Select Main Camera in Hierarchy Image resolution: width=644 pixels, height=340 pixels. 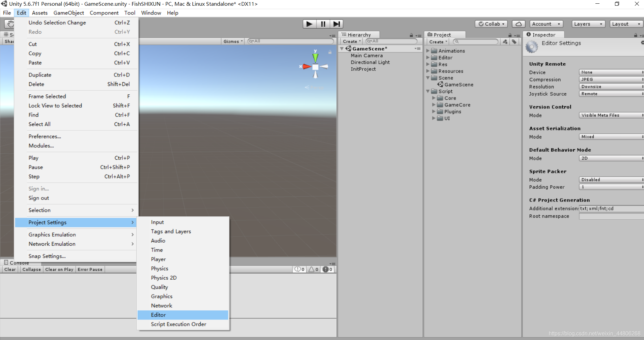[x=367, y=55]
